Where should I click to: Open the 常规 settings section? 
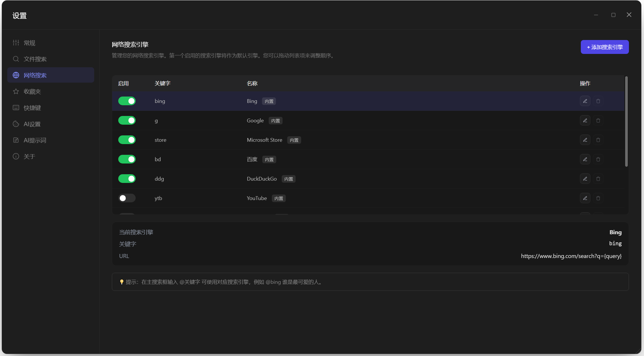[x=51, y=43]
